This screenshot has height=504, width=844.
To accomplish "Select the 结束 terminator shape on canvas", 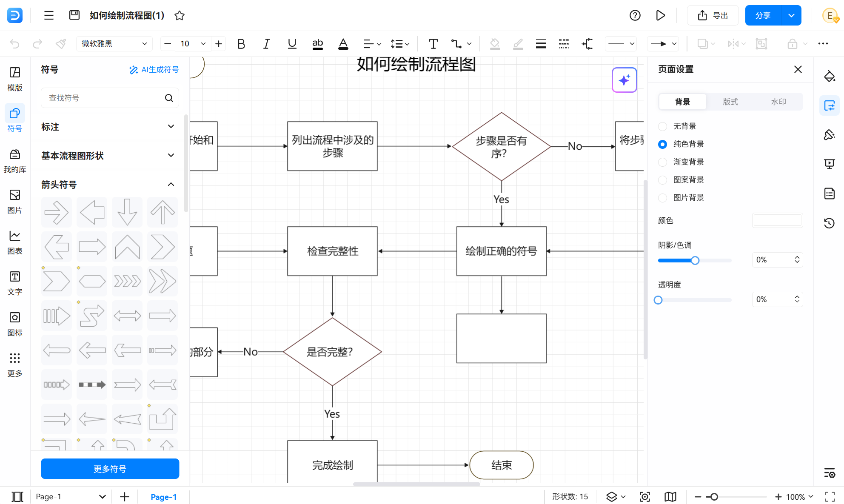I will click(x=502, y=465).
